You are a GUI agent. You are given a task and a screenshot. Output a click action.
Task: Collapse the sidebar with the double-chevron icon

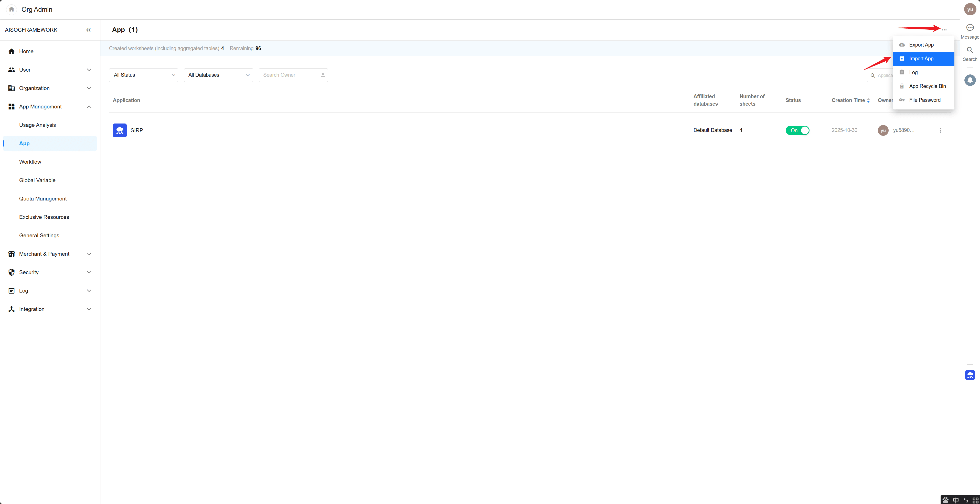(88, 30)
